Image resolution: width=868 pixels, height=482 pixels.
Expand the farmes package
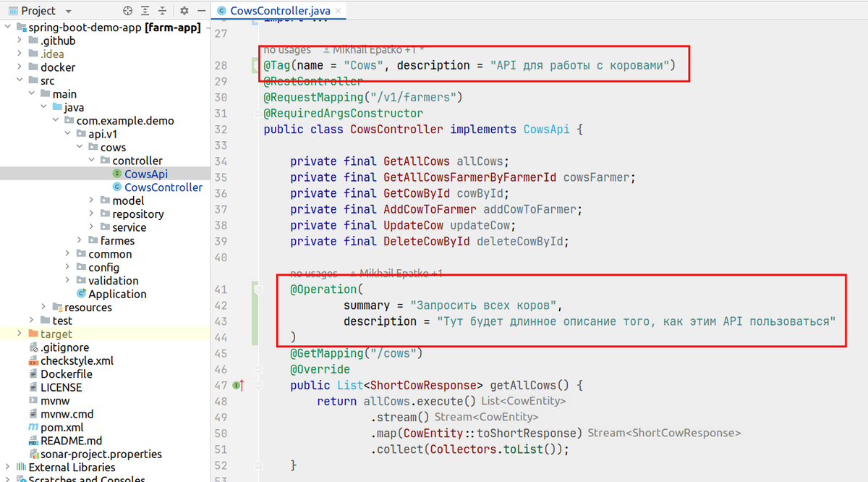coord(80,241)
